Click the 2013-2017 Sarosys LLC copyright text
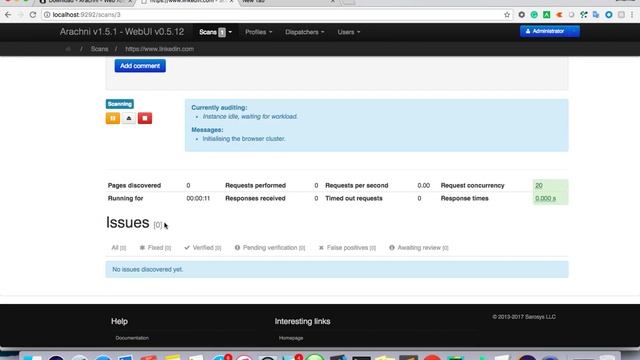 tap(524, 317)
